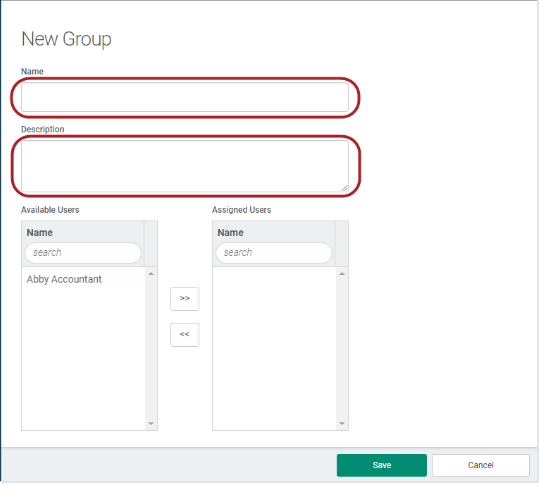
Task: Click the Assigned Users vertical scrollbar track
Action: point(342,349)
